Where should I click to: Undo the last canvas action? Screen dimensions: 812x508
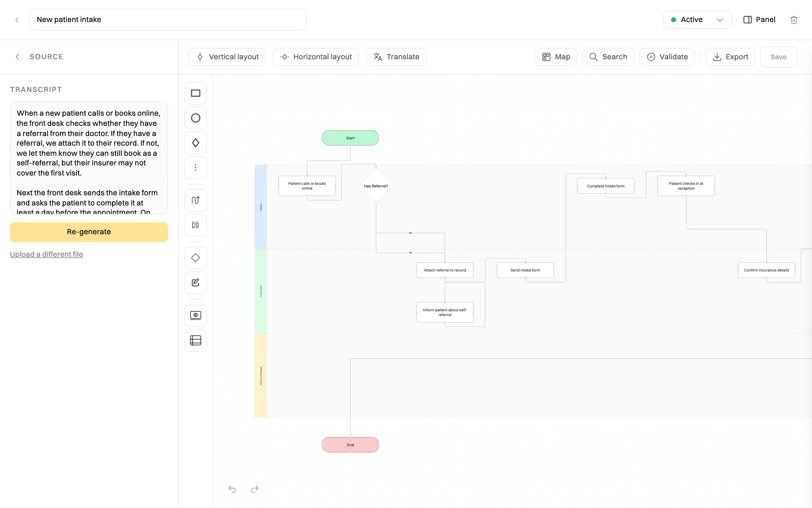[x=232, y=489]
